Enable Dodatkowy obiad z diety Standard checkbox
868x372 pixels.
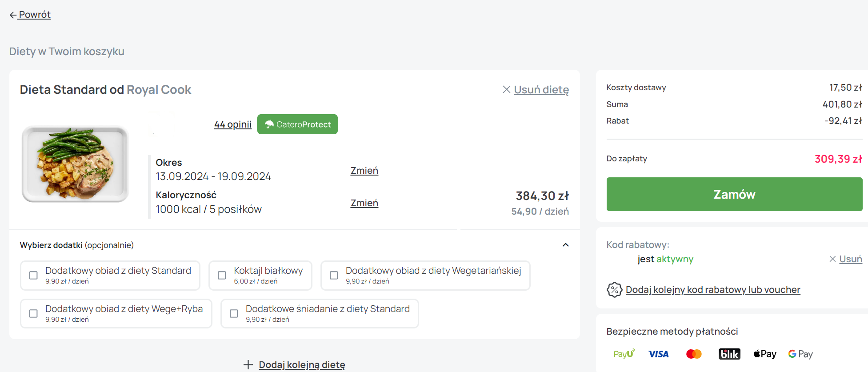(x=33, y=276)
